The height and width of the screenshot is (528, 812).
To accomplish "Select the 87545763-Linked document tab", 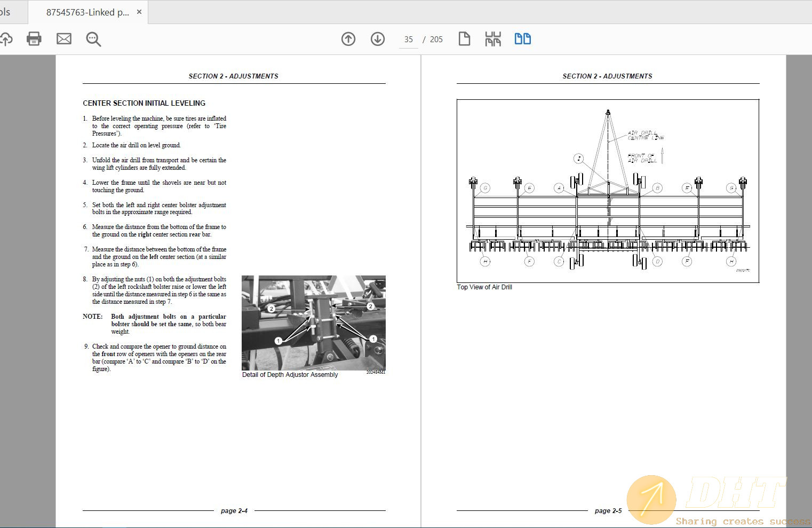I will [x=87, y=12].
